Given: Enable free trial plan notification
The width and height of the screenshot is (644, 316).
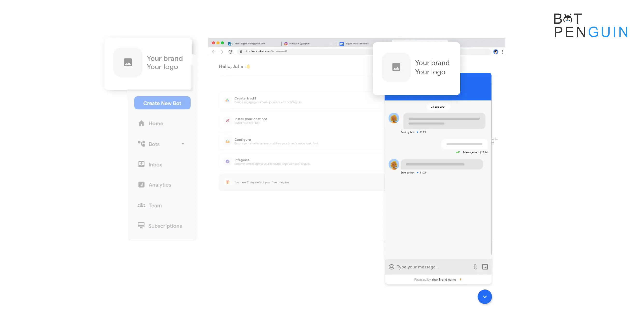Looking at the screenshot, I should [x=262, y=182].
